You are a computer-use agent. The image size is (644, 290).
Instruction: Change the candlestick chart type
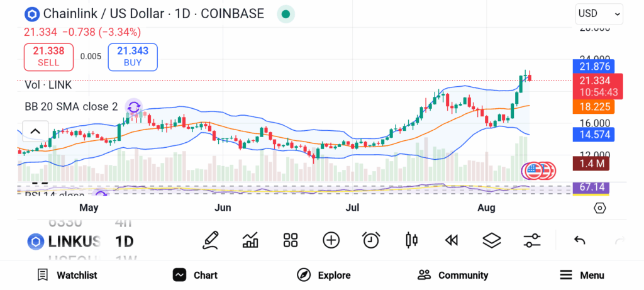pos(412,240)
